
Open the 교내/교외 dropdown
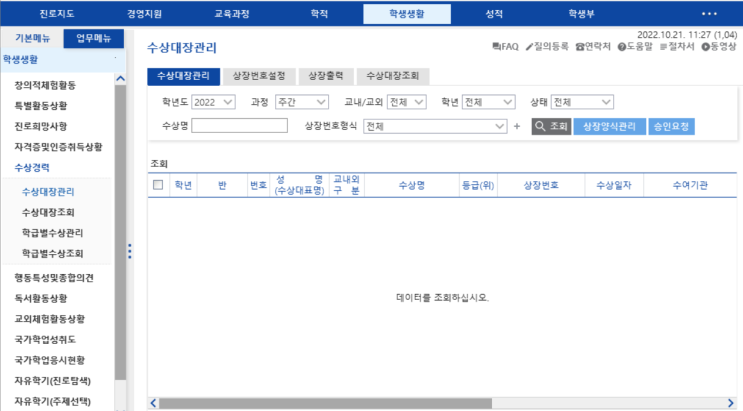tap(407, 102)
